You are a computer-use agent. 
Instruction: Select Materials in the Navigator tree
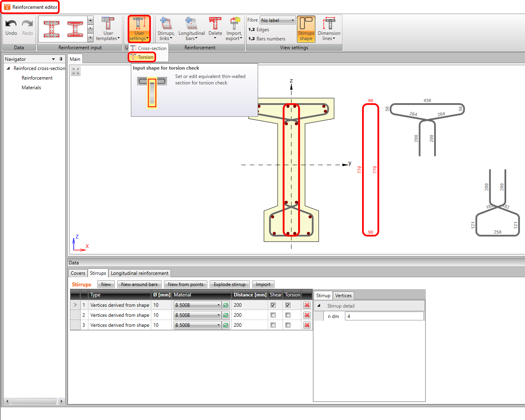[31, 88]
